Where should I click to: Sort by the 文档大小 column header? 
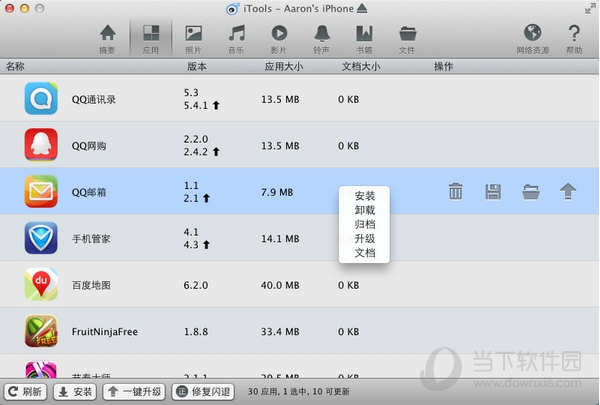tap(361, 67)
